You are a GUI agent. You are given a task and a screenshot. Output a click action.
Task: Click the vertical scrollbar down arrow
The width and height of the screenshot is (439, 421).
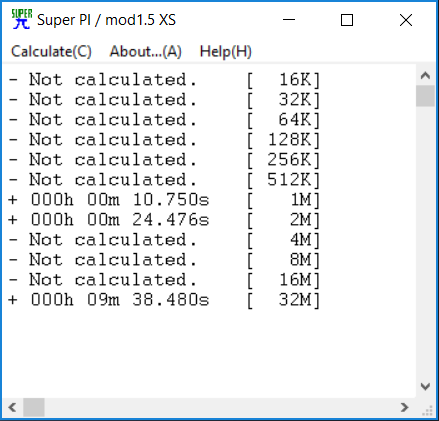(x=425, y=386)
